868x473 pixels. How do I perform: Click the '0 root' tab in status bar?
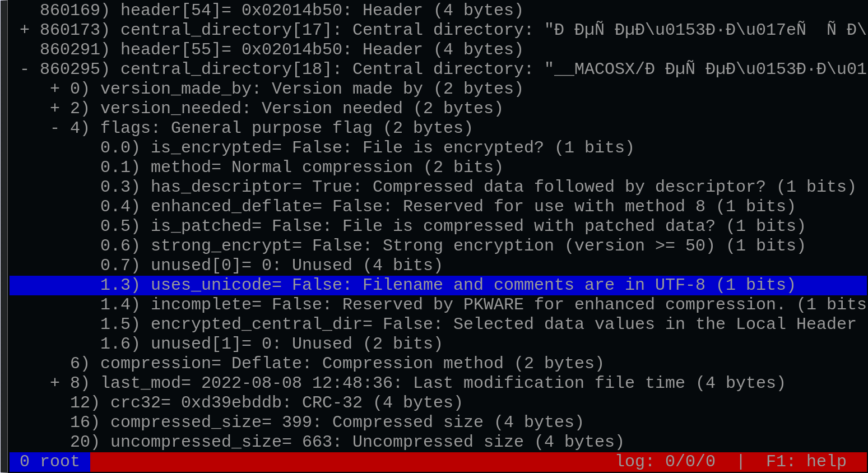[50, 461]
